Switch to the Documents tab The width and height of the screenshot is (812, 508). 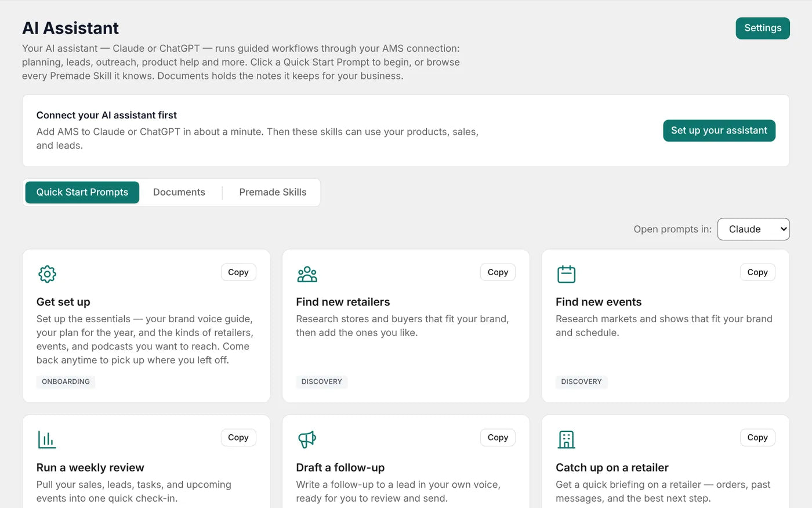click(x=179, y=192)
